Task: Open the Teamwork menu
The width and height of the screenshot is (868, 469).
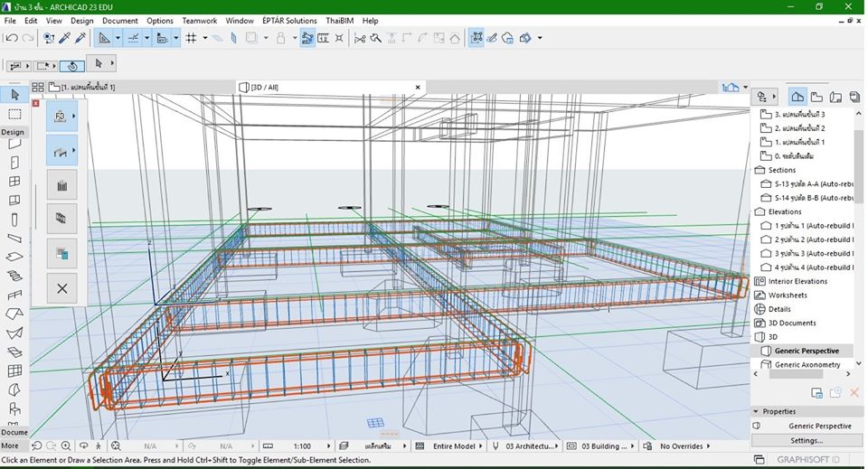Action: tap(200, 21)
